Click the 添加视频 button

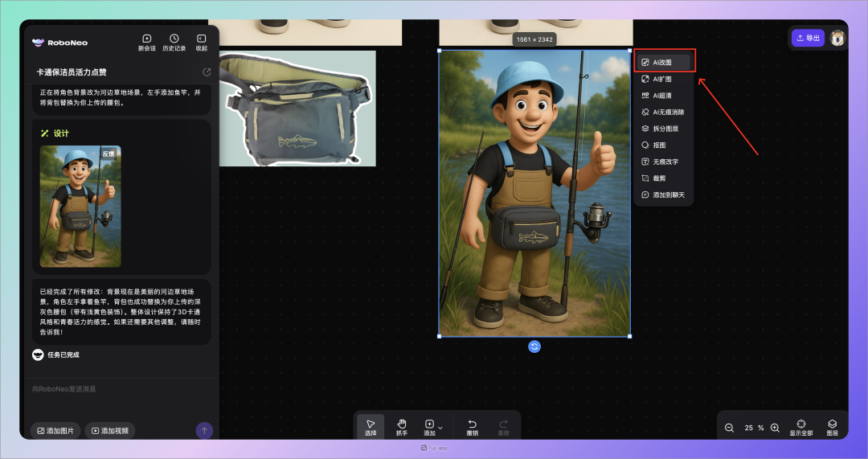pyautogui.click(x=110, y=431)
